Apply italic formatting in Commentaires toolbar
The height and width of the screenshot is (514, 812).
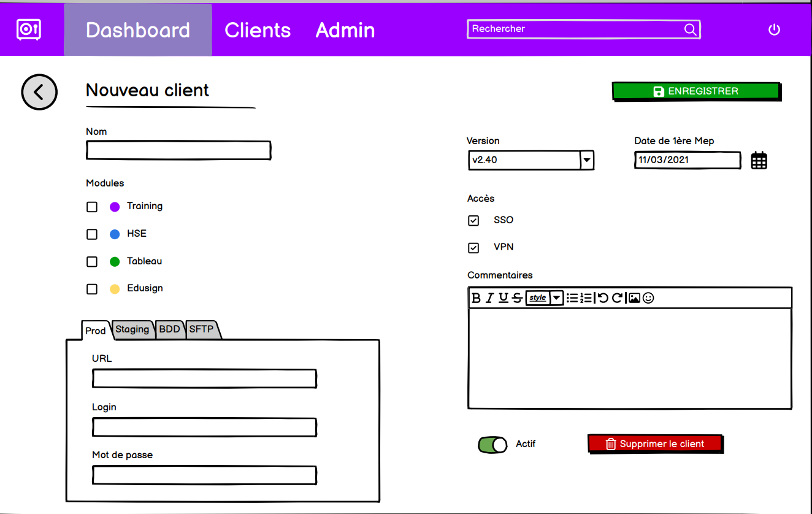tap(489, 298)
